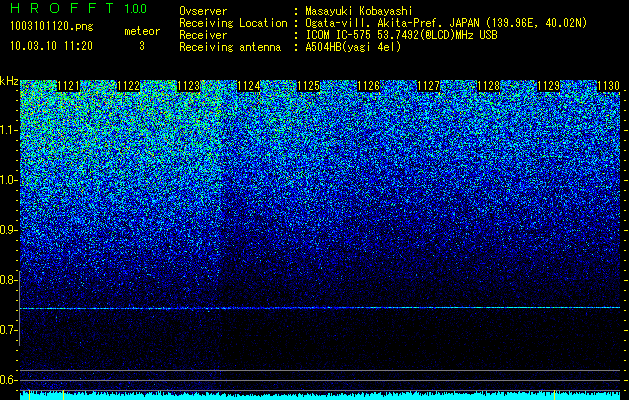Image resolution: width=629 pixels, height=400 pixels.
Task: Click the Ovserver label
Action: 203,11
